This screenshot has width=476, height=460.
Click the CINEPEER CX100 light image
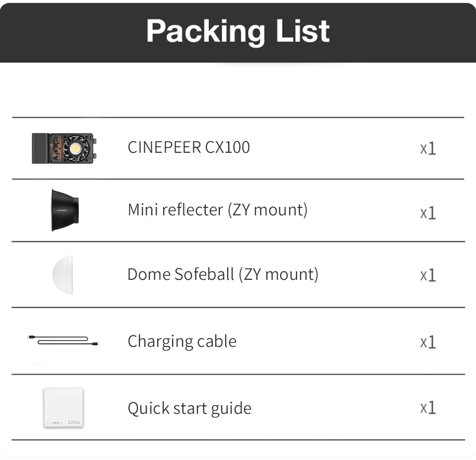[x=63, y=148]
